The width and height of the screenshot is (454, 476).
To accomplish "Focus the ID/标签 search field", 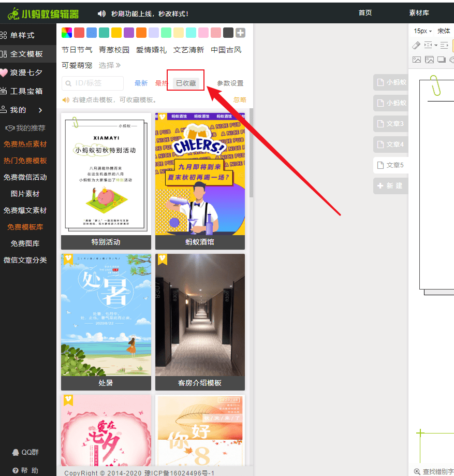I will tap(93, 83).
